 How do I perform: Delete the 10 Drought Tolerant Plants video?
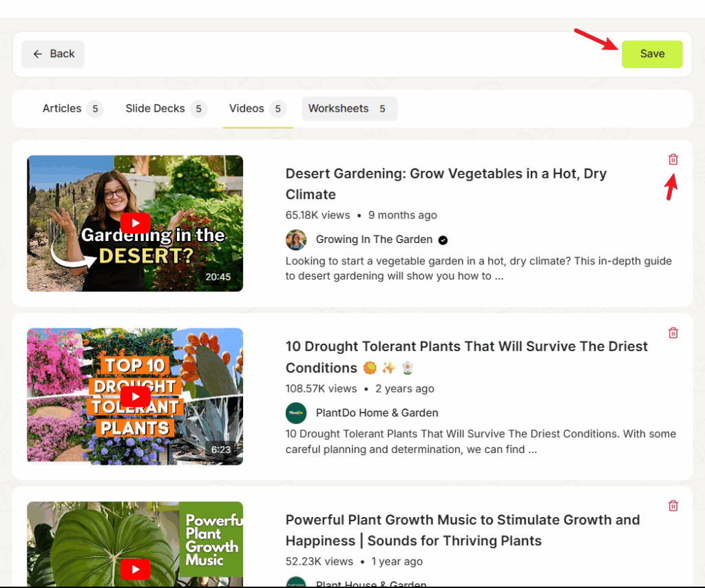click(x=673, y=333)
